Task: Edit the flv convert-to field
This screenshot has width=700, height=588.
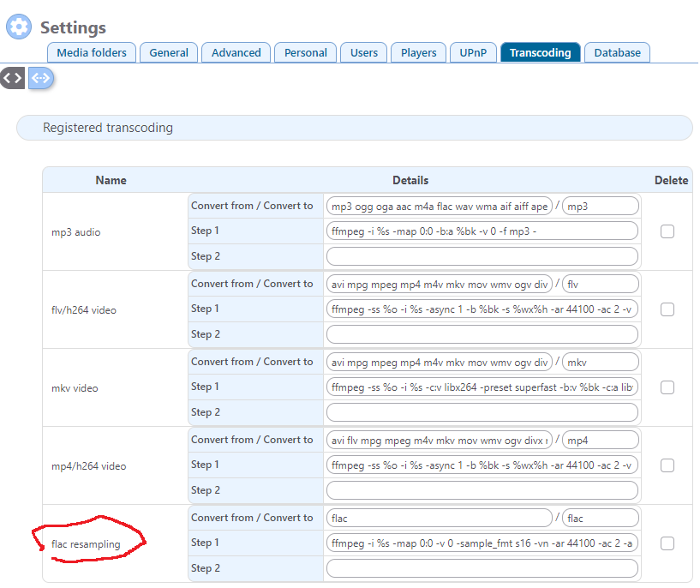Action: [x=600, y=284]
